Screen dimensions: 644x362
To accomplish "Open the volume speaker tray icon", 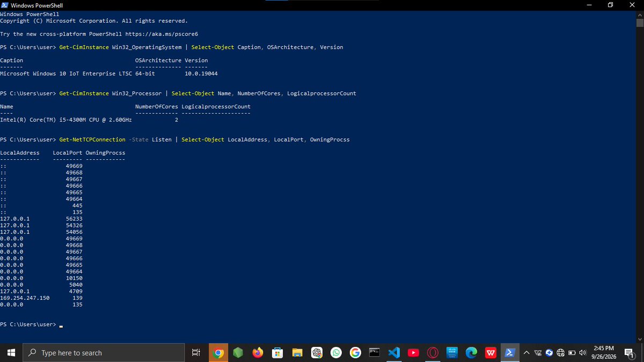I will point(582,352).
